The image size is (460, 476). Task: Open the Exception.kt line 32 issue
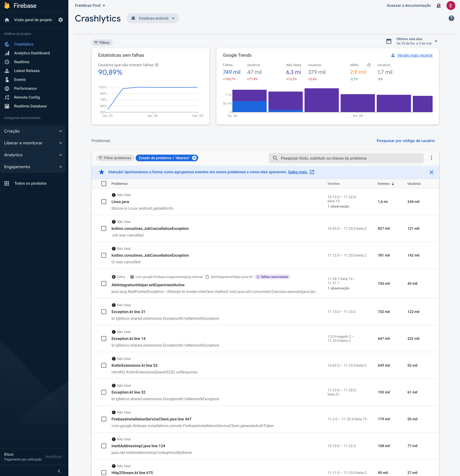pyautogui.click(x=128, y=392)
